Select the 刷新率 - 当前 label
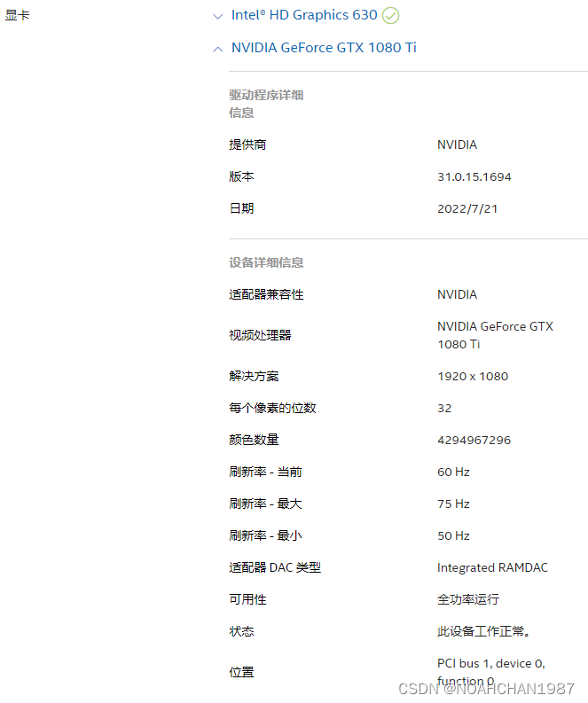 click(265, 473)
